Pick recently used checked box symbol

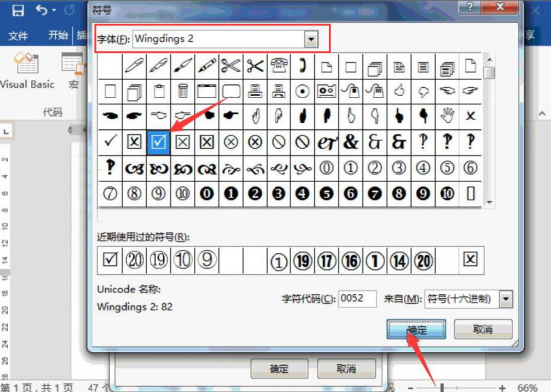click(110, 260)
